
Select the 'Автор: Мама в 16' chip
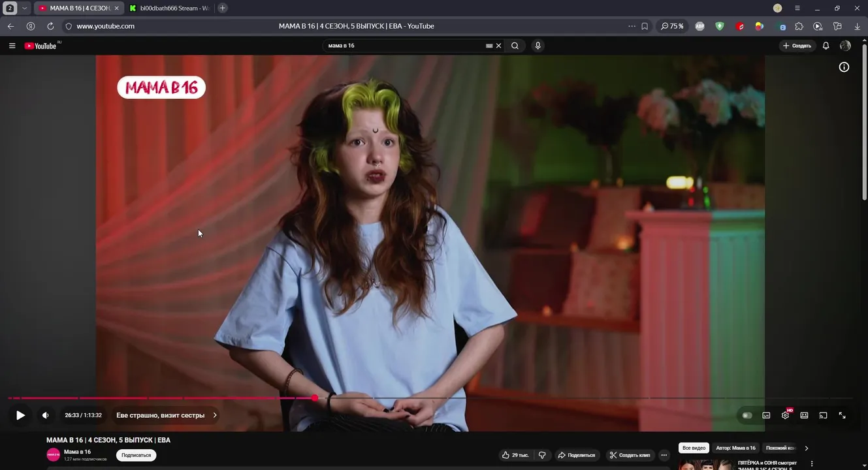735,448
